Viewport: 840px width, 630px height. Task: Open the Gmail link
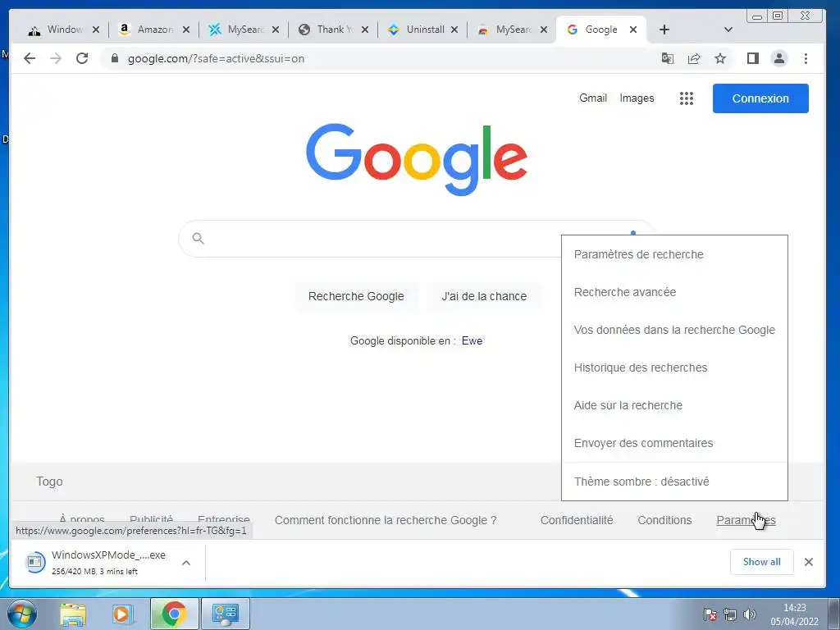click(593, 98)
